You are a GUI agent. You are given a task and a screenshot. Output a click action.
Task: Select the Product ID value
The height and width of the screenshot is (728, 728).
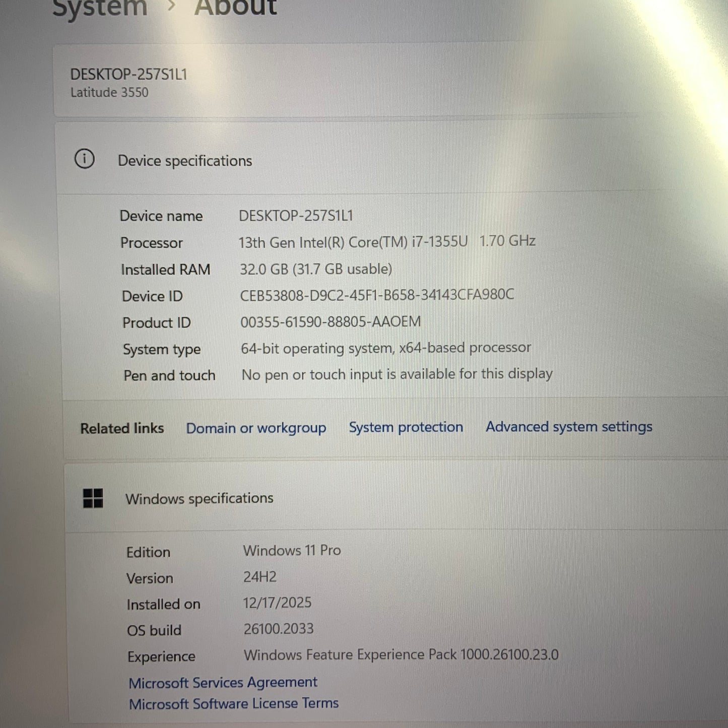(x=331, y=321)
